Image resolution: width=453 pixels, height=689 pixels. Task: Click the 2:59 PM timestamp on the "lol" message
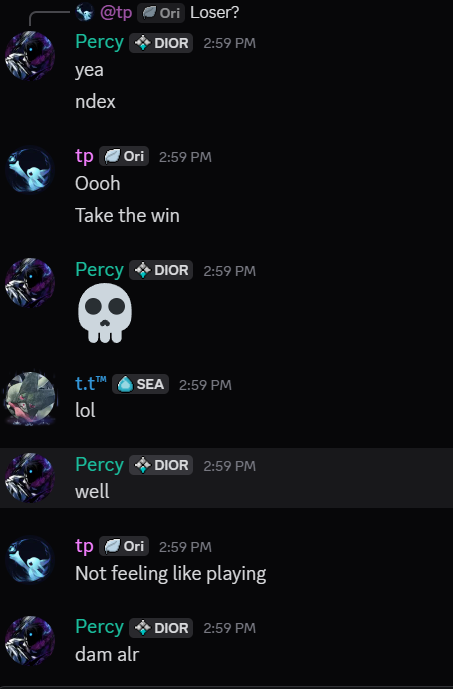click(x=205, y=385)
